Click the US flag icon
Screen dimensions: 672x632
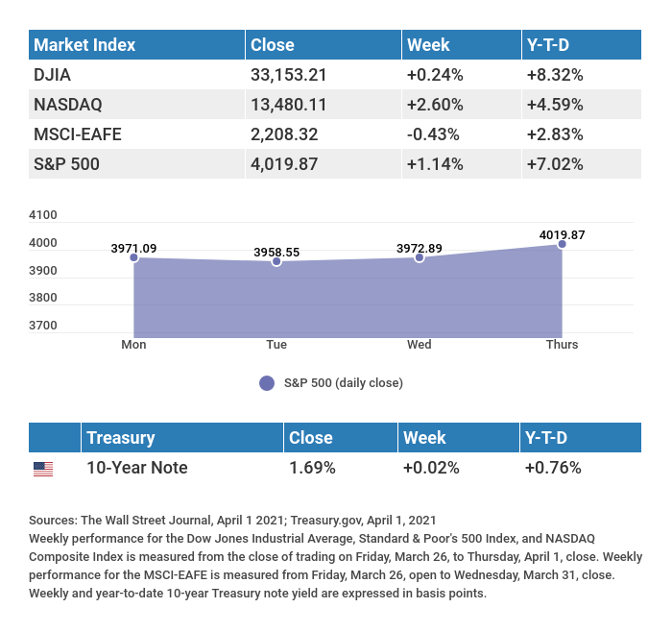click(x=43, y=469)
